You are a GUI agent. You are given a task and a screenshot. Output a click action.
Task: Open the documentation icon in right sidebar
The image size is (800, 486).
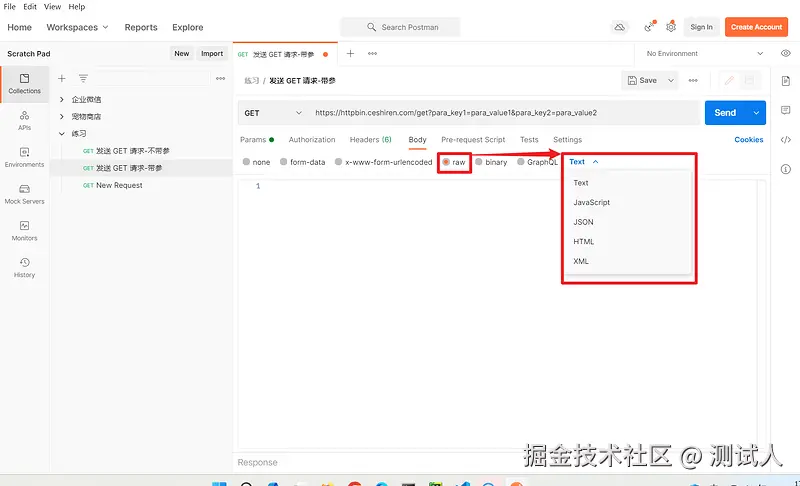point(786,81)
